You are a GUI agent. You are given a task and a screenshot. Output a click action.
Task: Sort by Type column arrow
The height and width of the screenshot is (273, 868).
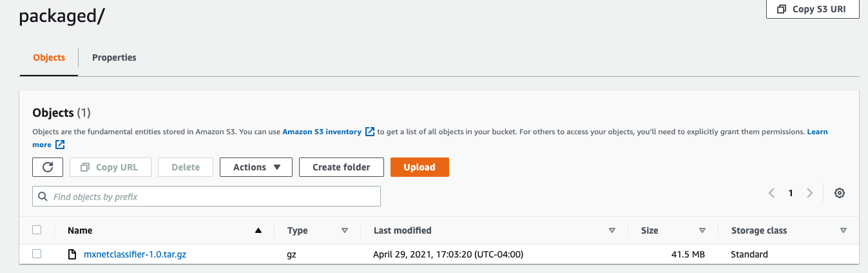(345, 230)
